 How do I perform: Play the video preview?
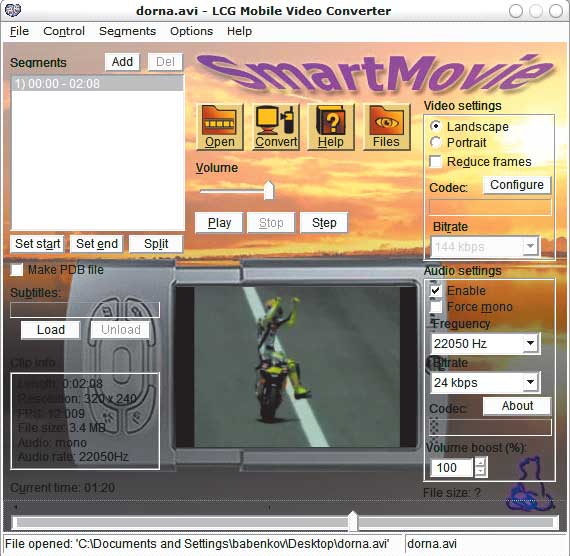click(x=219, y=223)
